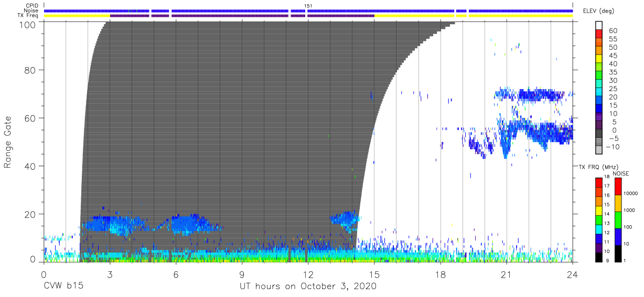The height and width of the screenshot is (297, 644).
Task: Select the green segment of the NOISE colorbar
Action: [619, 219]
